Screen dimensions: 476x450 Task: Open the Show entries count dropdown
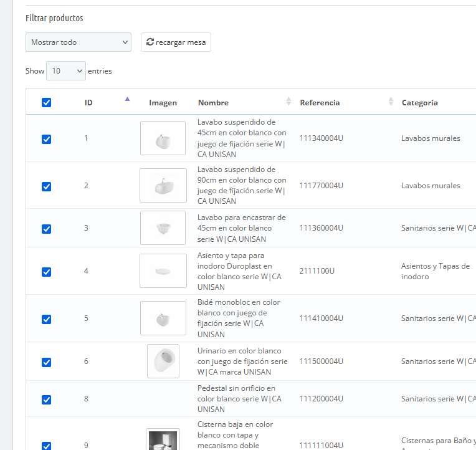[x=66, y=71]
